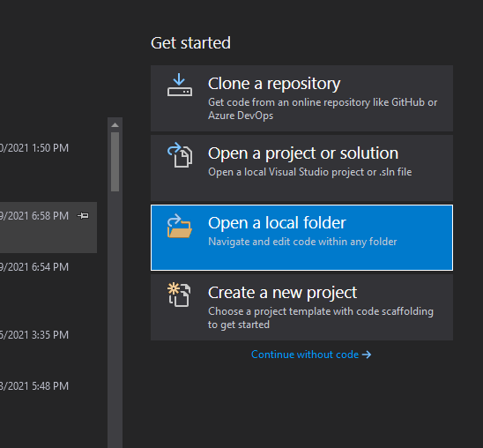Click the arrow after Continue without code
Screen dimensions: 483x448
pyautogui.click(x=367, y=355)
